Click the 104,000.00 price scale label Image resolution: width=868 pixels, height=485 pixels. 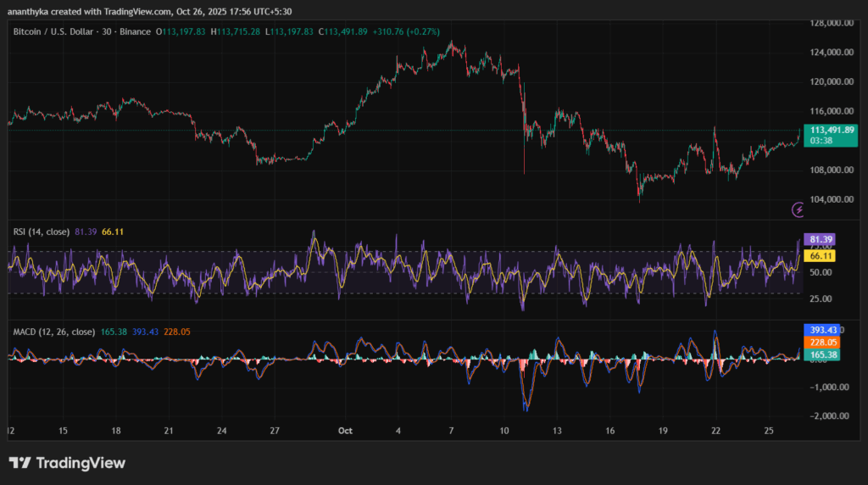pyautogui.click(x=831, y=200)
